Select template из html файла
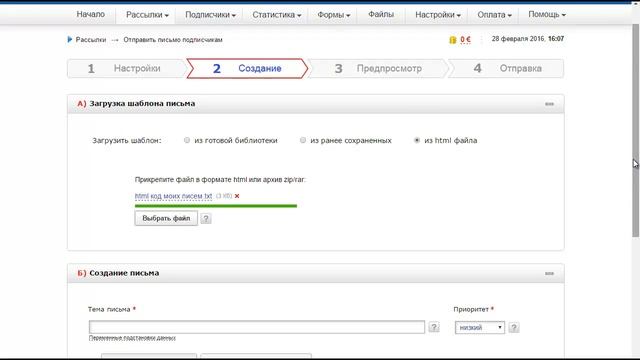The image size is (640, 360). click(417, 140)
